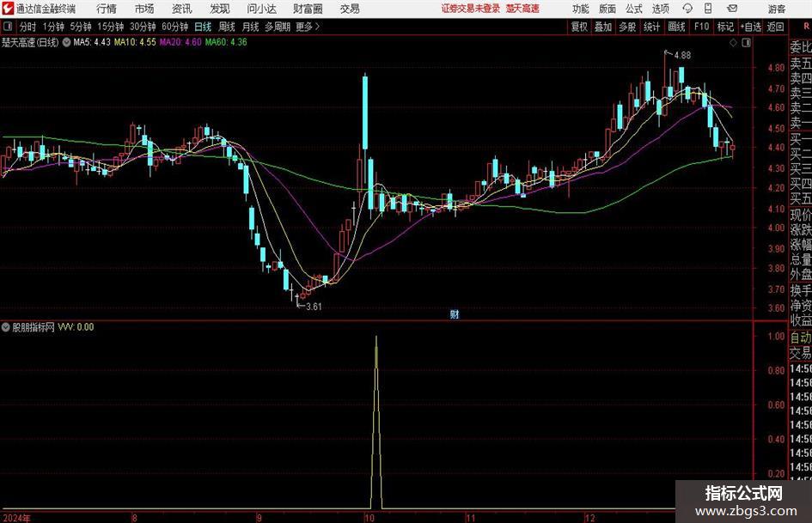Click the 通达信 app logo icon

[x=8, y=9]
